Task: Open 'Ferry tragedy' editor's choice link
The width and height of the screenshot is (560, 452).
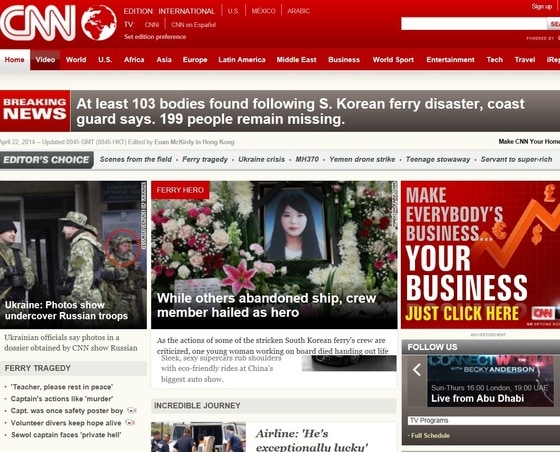Action: [205, 159]
